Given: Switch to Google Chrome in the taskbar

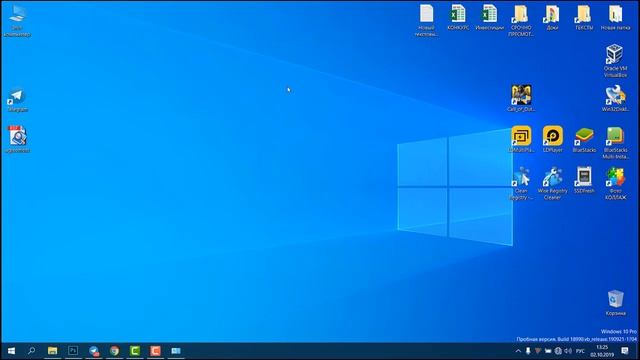Looking at the screenshot, I should [114, 351].
